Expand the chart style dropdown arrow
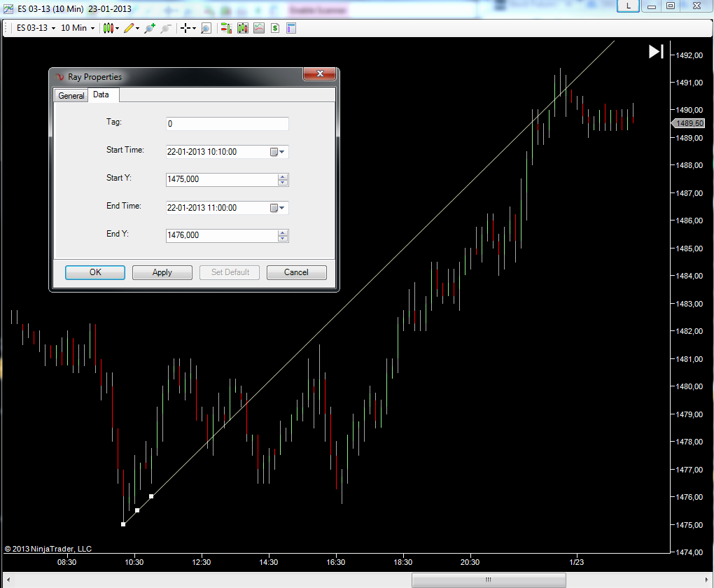Viewport: 714px width, 588px height. pyautogui.click(x=117, y=28)
